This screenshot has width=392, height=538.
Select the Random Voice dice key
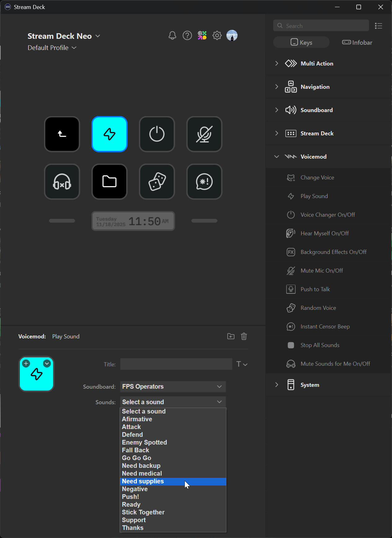tap(157, 182)
